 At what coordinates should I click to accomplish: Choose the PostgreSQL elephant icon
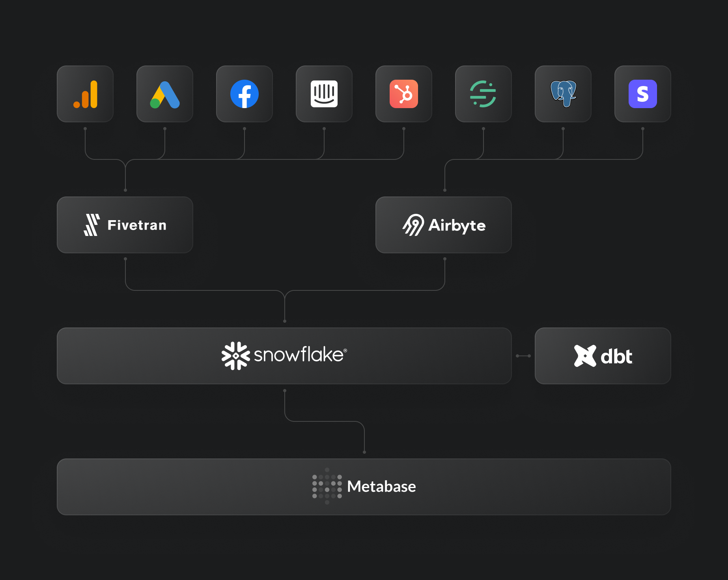(563, 94)
